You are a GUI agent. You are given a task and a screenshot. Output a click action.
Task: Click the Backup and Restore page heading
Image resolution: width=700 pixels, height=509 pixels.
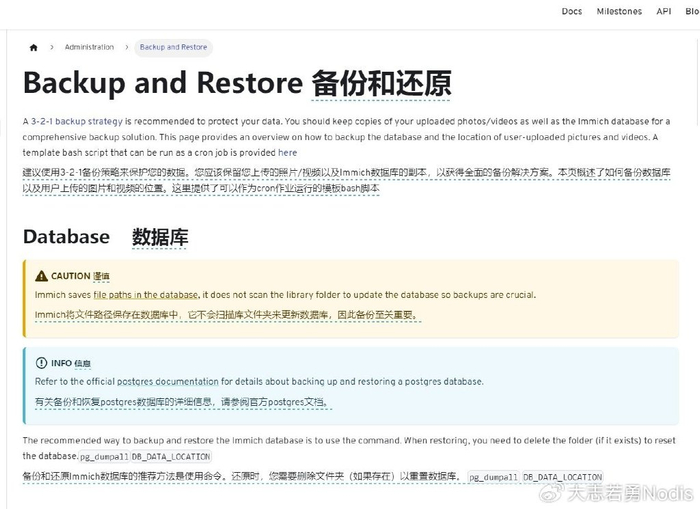point(163,83)
